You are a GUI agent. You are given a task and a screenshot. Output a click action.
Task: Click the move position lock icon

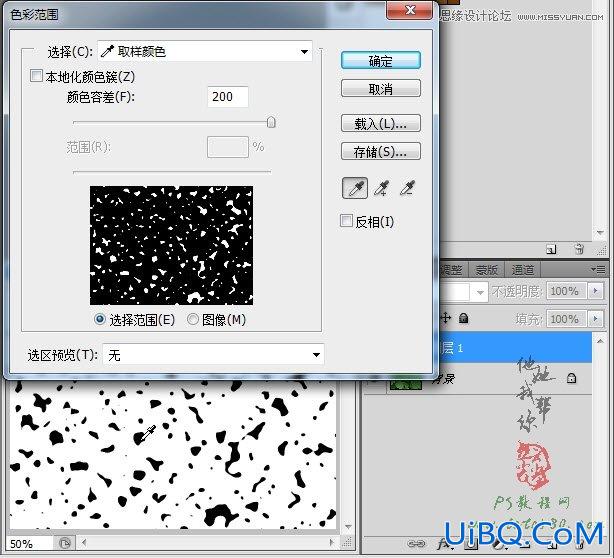pyautogui.click(x=445, y=318)
